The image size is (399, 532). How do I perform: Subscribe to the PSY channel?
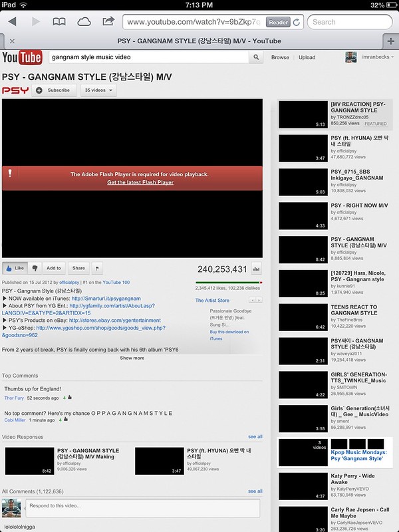pyautogui.click(x=54, y=90)
